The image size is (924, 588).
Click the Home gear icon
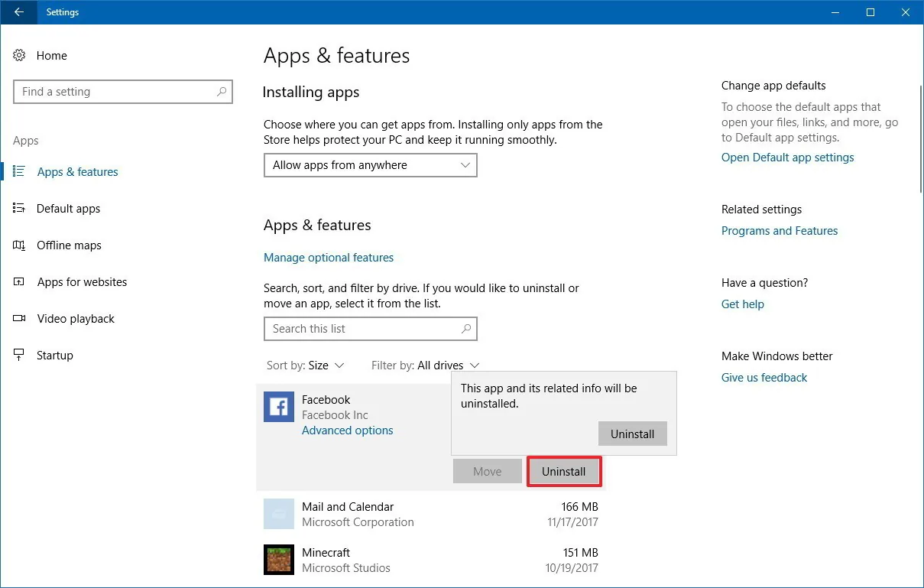(20, 56)
